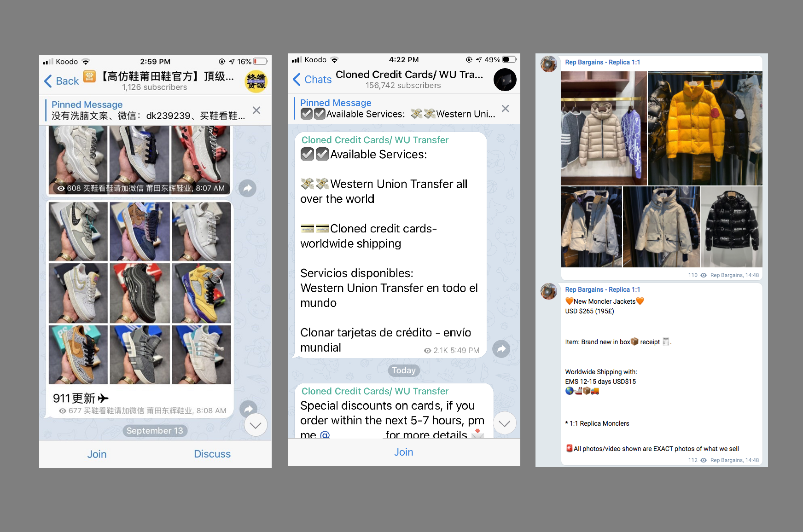The width and height of the screenshot is (803, 532).
Task: Open the cream high-collar jacket photo
Action: [662, 227]
